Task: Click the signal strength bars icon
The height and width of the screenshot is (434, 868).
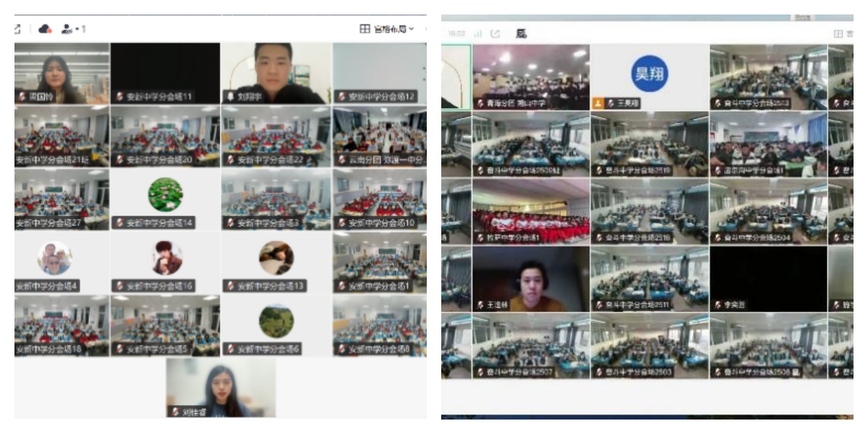Action: pyautogui.click(x=477, y=33)
